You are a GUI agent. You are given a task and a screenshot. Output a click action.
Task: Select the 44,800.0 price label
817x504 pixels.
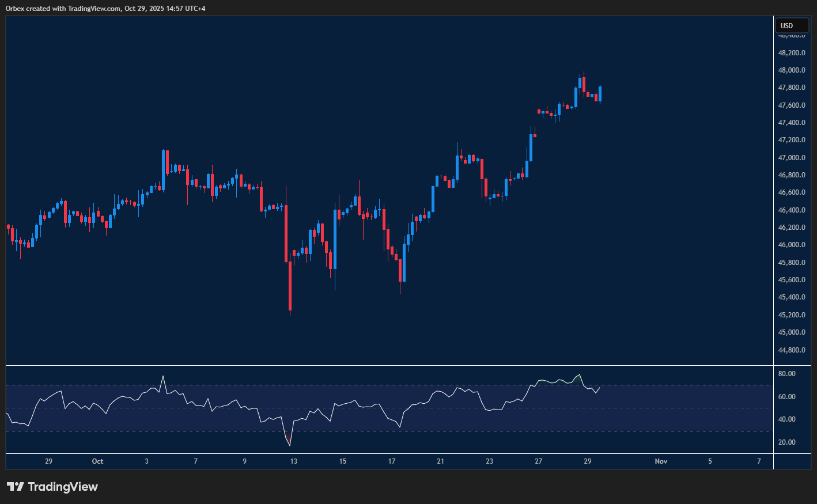click(x=792, y=350)
